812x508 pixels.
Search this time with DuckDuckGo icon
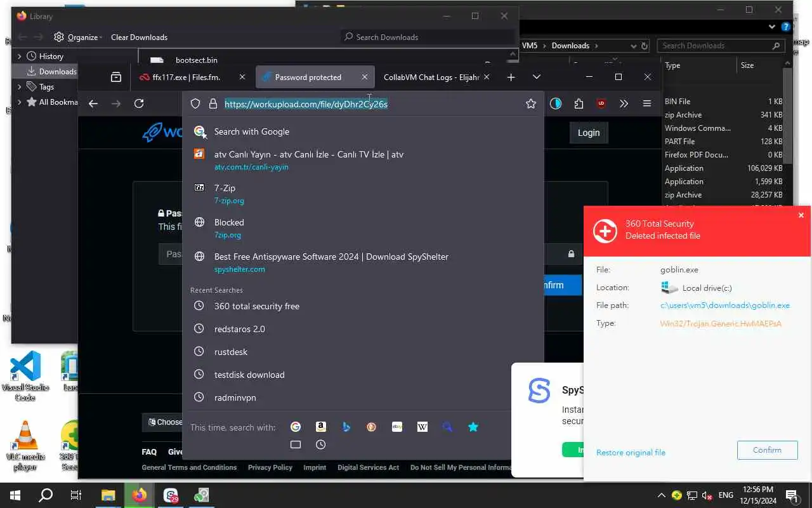pos(372,427)
